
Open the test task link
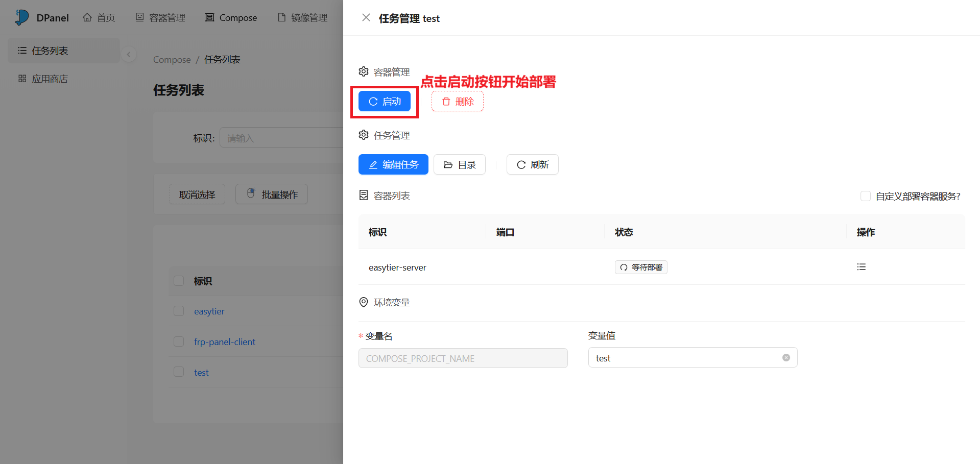pos(201,373)
